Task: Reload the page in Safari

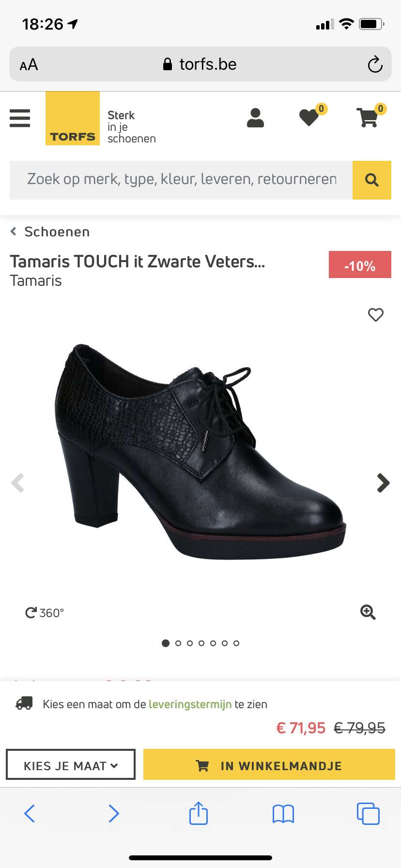Action: coord(375,64)
